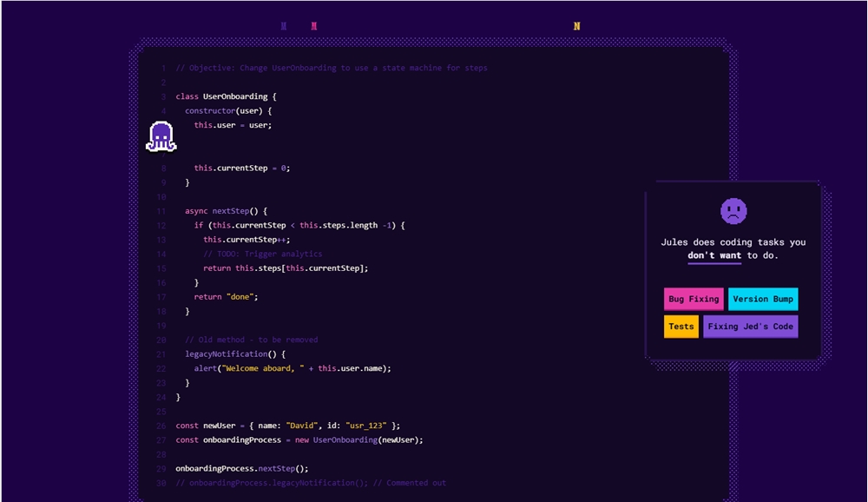This screenshot has width=868, height=502.
Task: Click the "const onboardingProcess" declaration line
Action: pyautogui.click(x=299, y=440)
